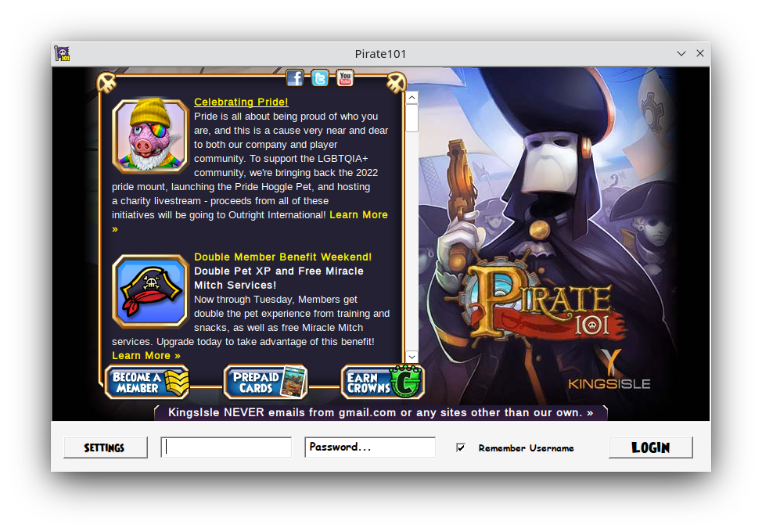Open the Twitter bird icon
This screenshot has width=762, height=532.
[320, 77]
